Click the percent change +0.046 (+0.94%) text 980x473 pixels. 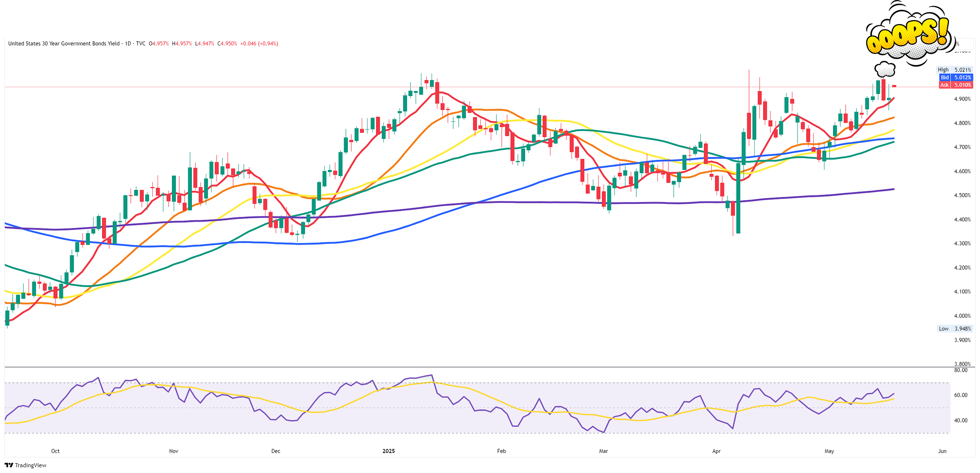pos(259,44)
